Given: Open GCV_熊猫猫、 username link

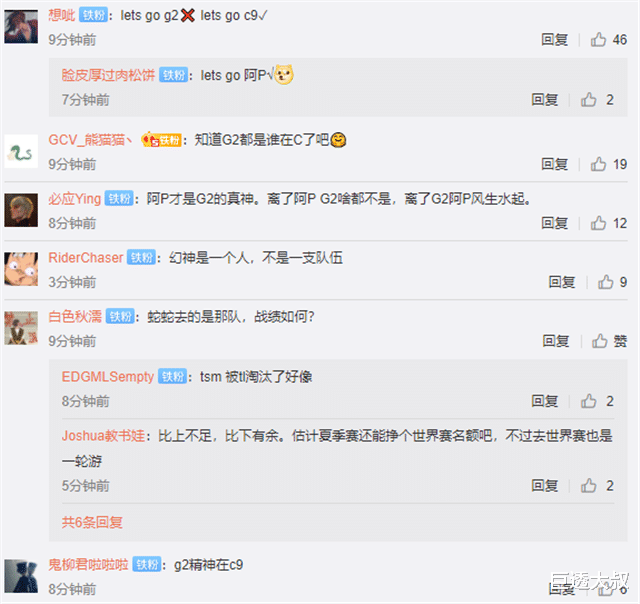Looking at the screenshot, I should [90, 140].
